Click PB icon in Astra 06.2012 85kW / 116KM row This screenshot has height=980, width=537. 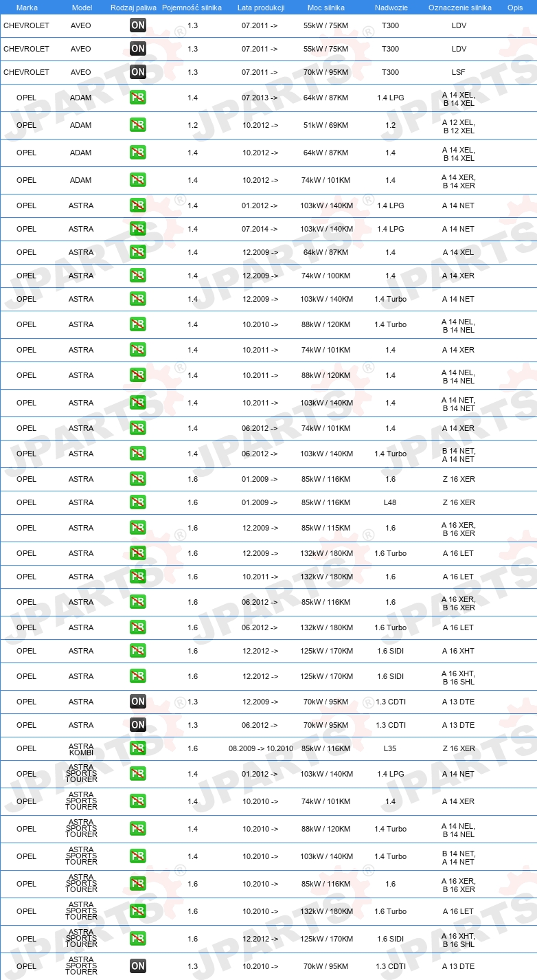pyautogui.click(x=138, y=602)
